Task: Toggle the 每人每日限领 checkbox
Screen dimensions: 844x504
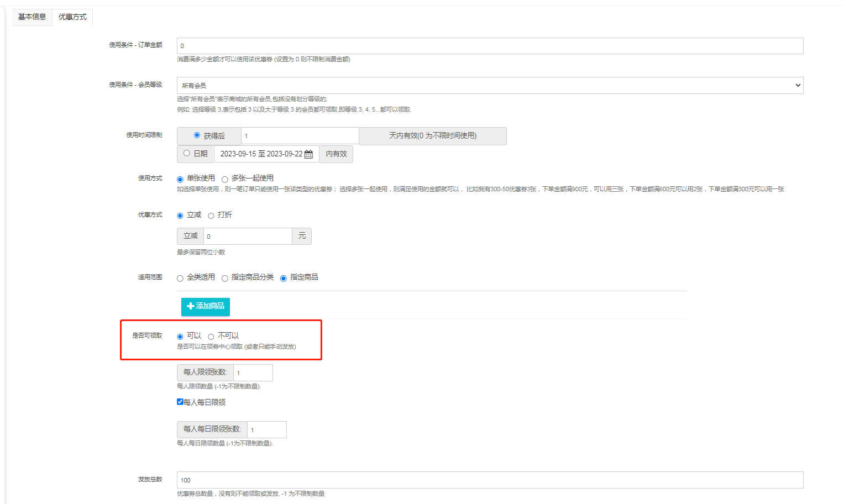Action: click(180, 402)
